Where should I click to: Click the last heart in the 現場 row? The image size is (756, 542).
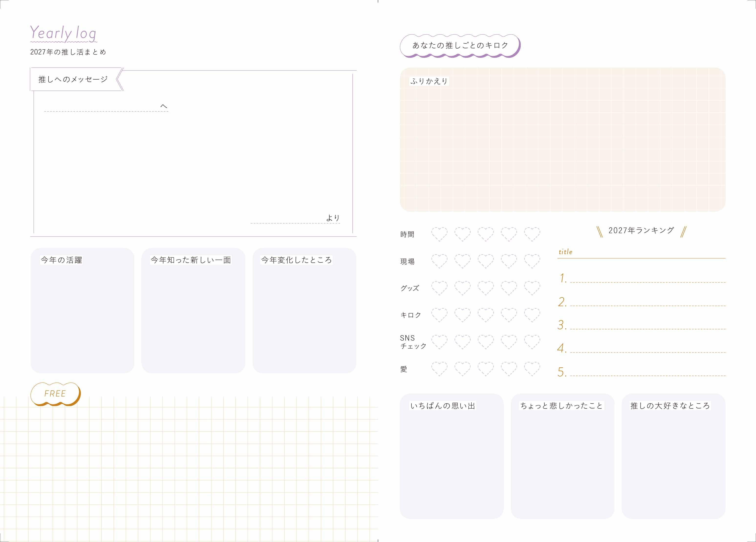[532, 261]
